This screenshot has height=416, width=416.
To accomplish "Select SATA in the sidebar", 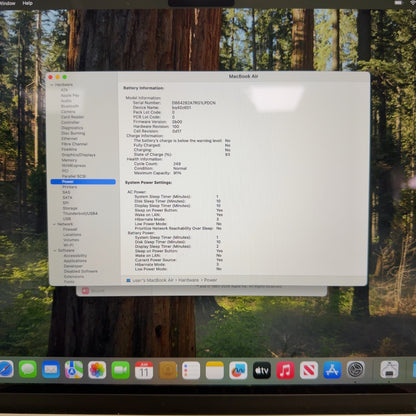I will coord(67,198).
